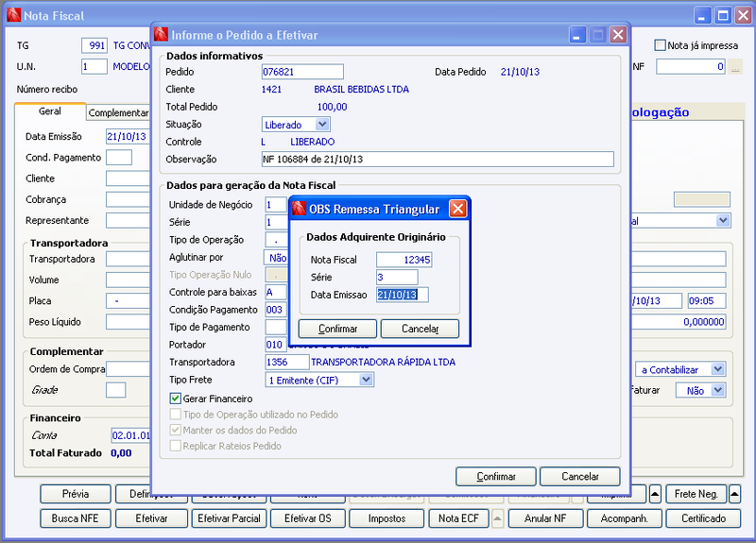Click the Impostos button
The height and width of the screenshot is (543, 756).
[387, 518]
